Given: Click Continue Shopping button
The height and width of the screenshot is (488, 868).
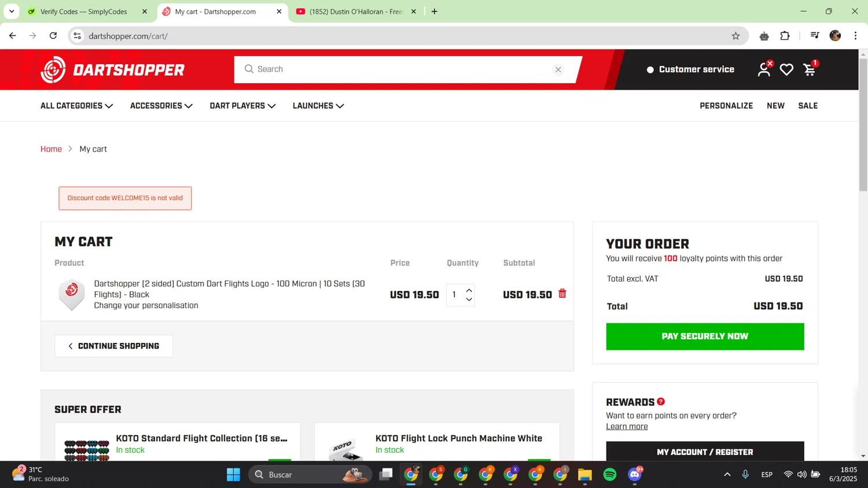Looking at the screenshot, I should click(x=114, y=346).
